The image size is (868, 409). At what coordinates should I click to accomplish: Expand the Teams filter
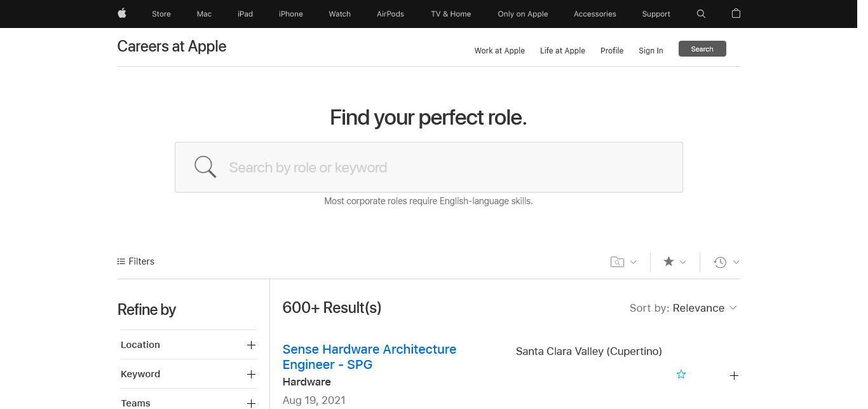pos(251,403)
